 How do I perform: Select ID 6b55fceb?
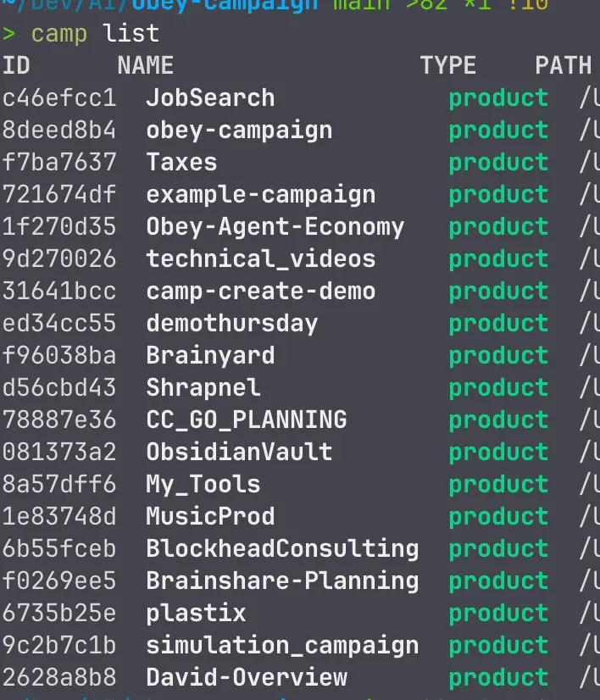pos(59,548)
